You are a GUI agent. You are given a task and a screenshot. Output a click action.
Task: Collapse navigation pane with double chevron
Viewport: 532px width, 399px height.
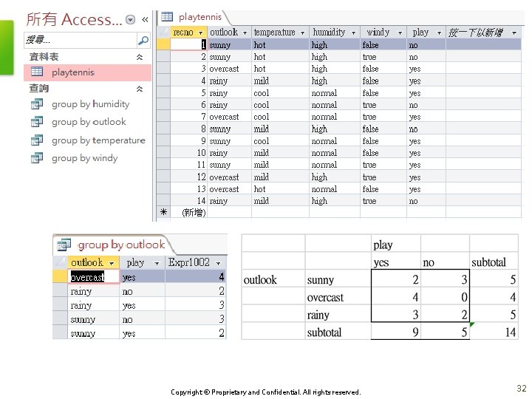(x=145, y=20)
